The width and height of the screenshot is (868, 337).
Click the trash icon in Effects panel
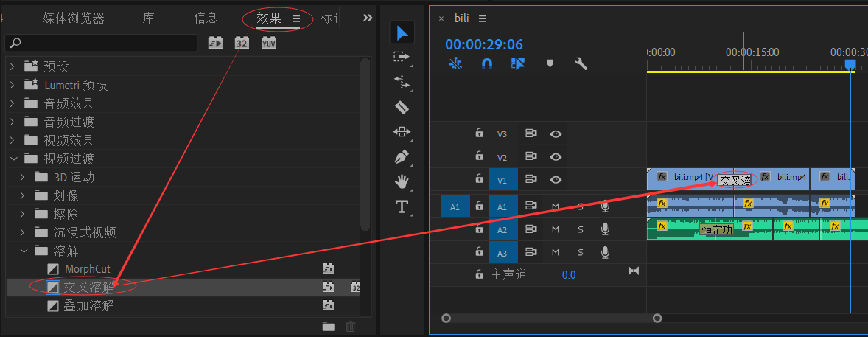pos(351,327)
